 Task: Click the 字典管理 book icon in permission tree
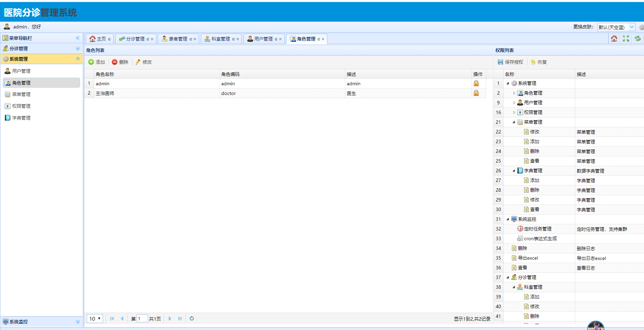pos(520,171)
